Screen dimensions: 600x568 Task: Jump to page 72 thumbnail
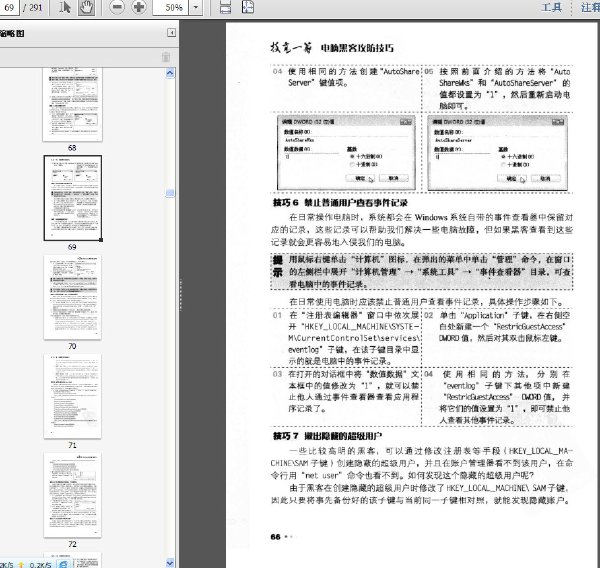(x=72, y=495)
